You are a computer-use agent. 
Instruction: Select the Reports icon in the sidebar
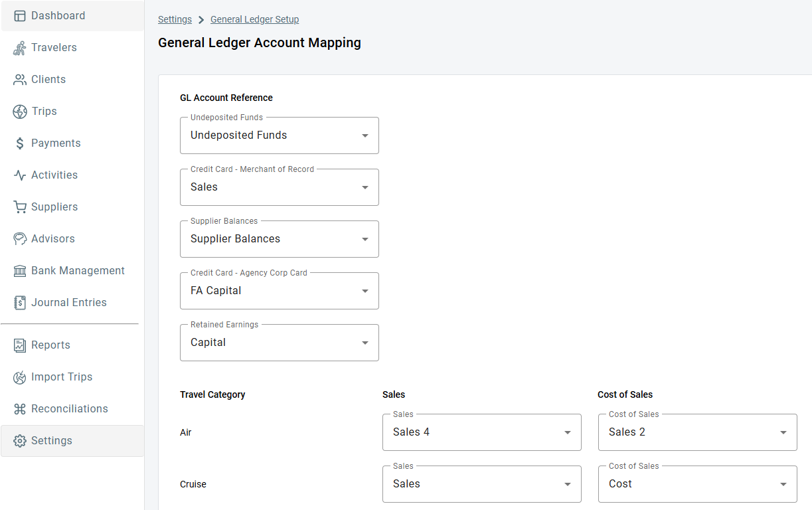tap(19, 345)
